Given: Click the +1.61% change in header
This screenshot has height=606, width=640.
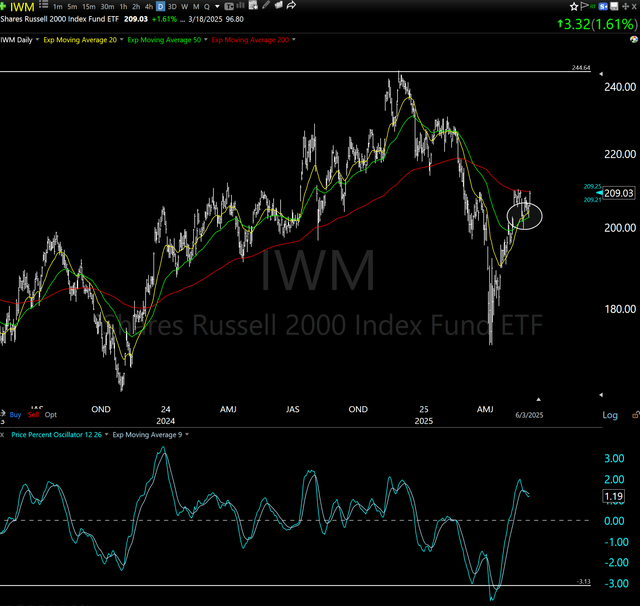Looking at the screenshot, I should 164,19.
